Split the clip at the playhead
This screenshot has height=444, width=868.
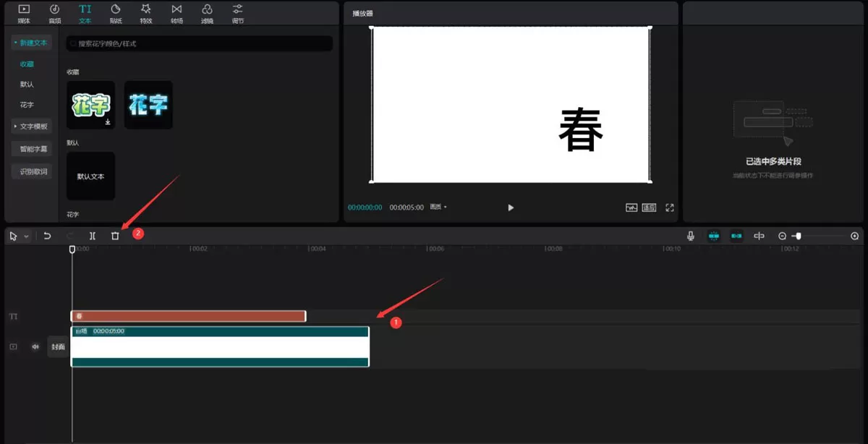(93, 236)
